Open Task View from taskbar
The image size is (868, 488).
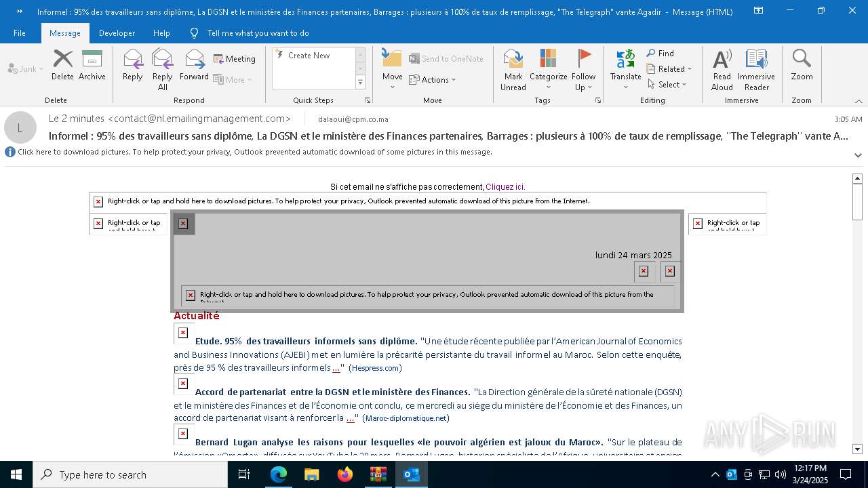[x=244, y=474]
